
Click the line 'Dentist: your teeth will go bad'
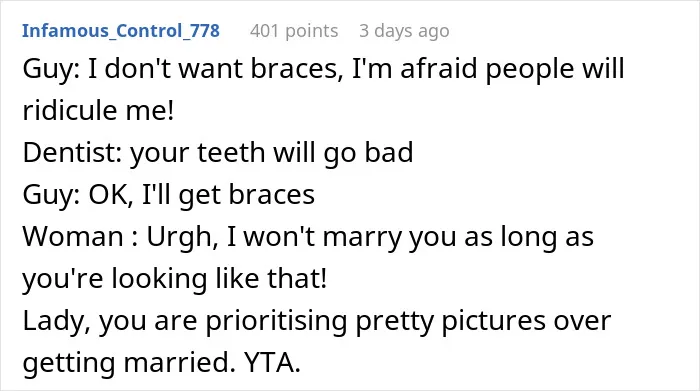click(x=218, y=153)
